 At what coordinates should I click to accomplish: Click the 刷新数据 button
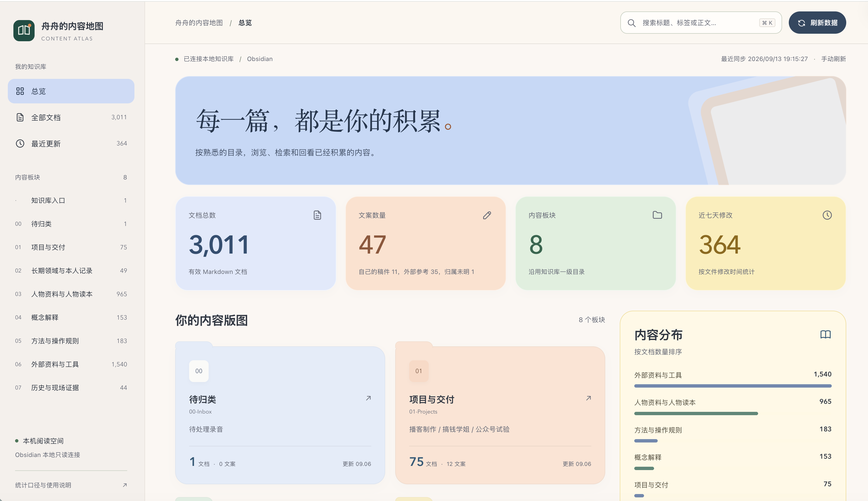pyautogui.click(x=817, y=23)
